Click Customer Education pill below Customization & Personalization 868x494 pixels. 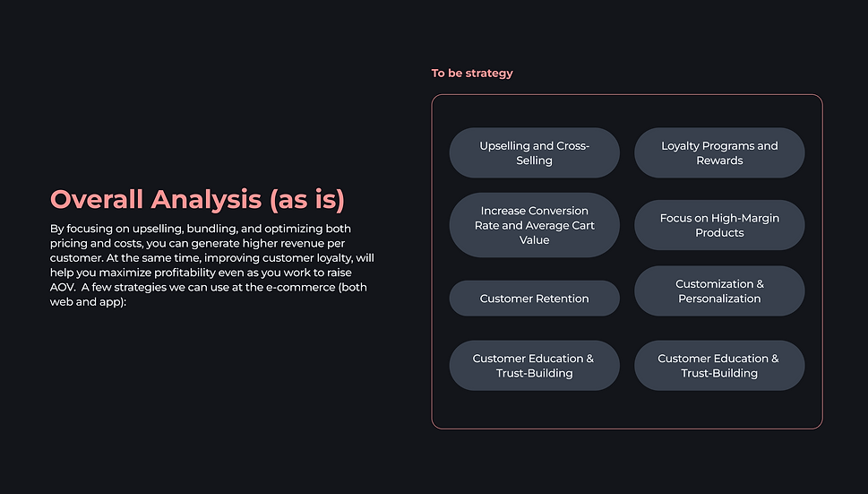719,366
